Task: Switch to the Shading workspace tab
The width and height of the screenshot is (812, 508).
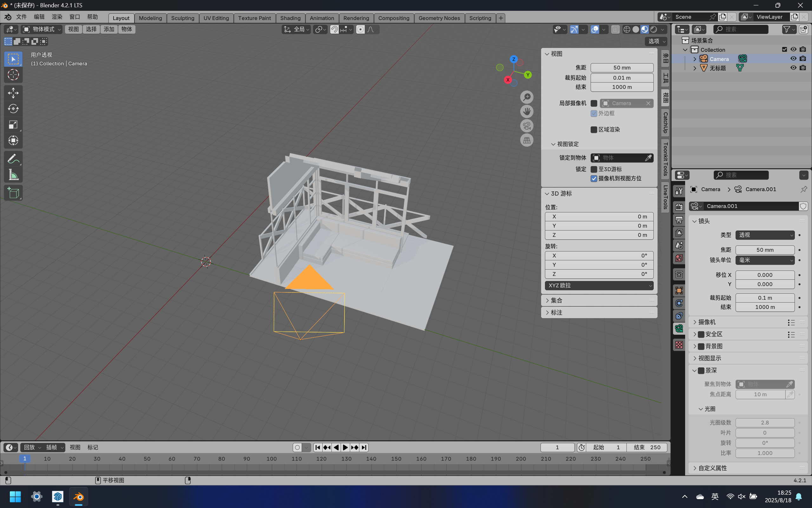Action: click(x=290, y=18)
